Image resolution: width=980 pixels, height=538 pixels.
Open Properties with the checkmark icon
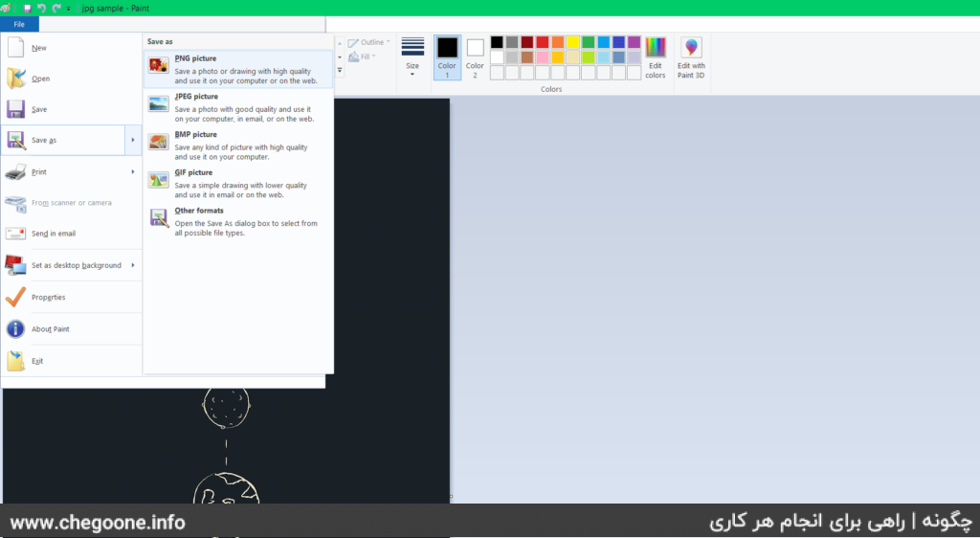point(15,297)
